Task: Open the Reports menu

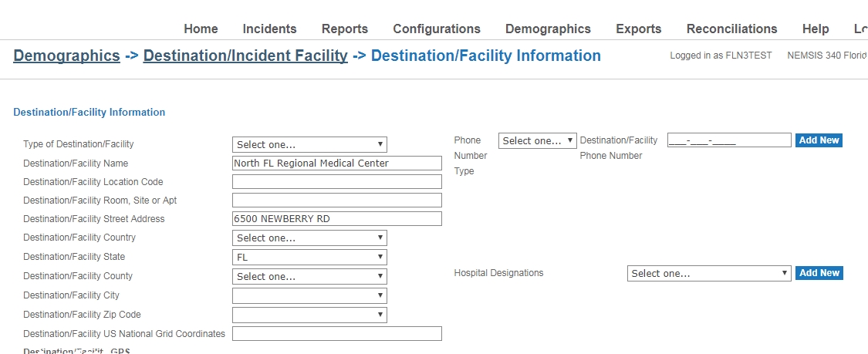Action: [345, 29]
